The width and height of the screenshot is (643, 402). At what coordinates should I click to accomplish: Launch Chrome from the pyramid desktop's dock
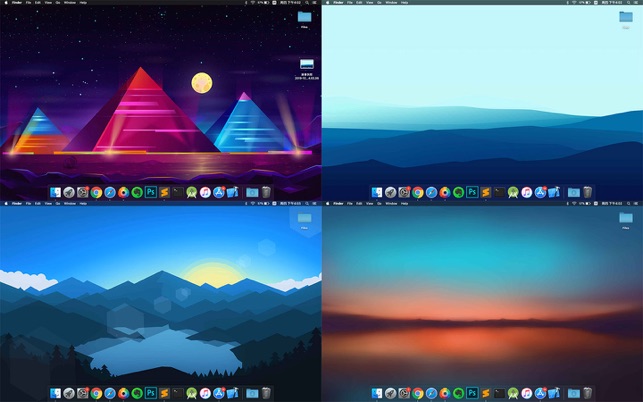[97, 191]
